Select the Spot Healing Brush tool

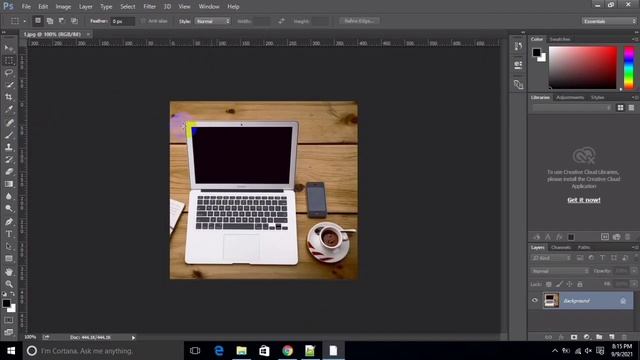(x=9, y=122)
